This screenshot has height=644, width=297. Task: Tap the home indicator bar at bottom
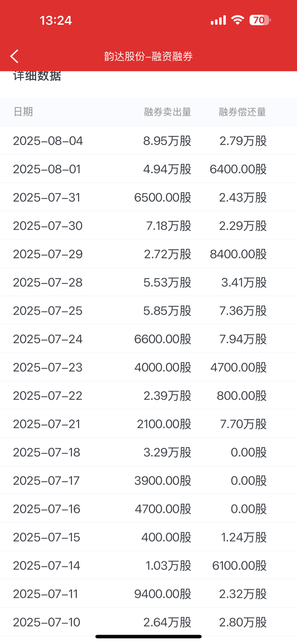pos(148,636)
